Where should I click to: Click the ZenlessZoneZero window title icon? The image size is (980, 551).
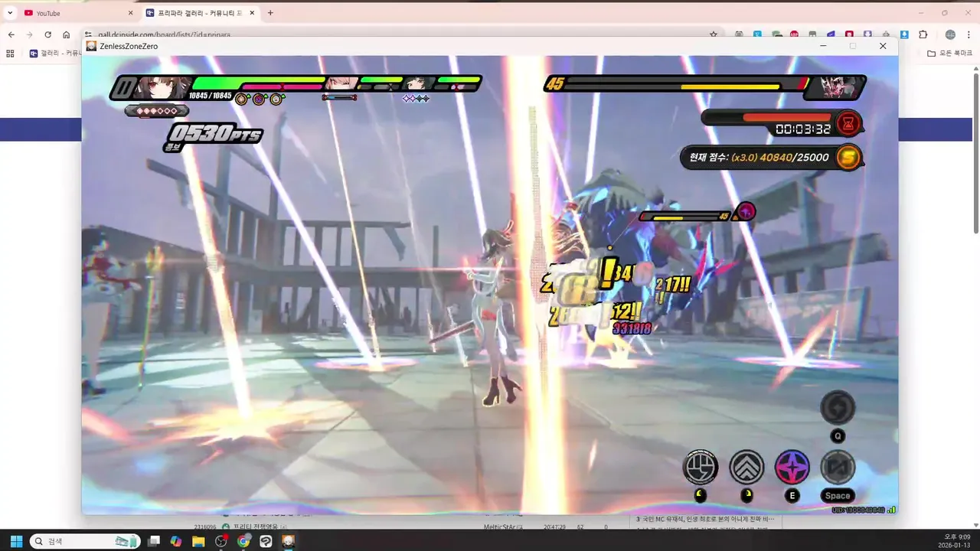tap(91, 46)
